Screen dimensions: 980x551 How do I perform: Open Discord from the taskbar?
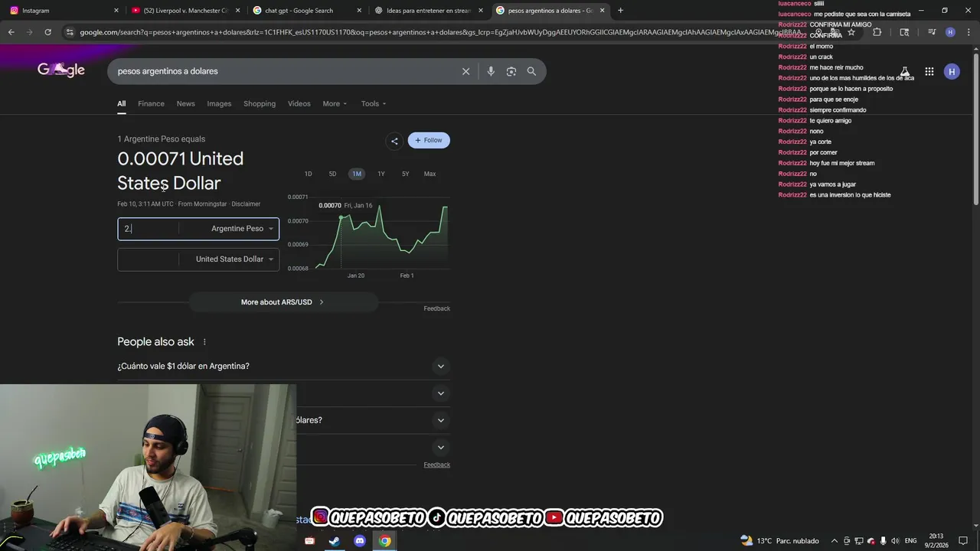pos(360,541)
